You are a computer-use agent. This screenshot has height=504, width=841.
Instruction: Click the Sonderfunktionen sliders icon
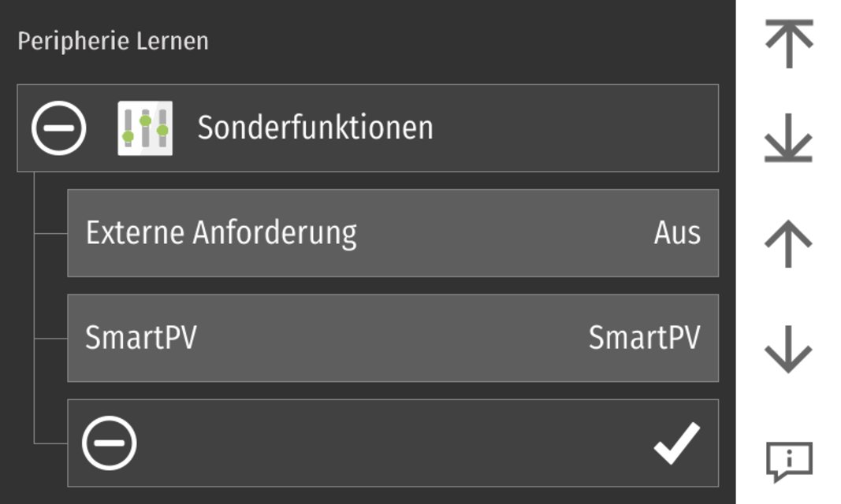pyautogui.click(x=145, y=128)
